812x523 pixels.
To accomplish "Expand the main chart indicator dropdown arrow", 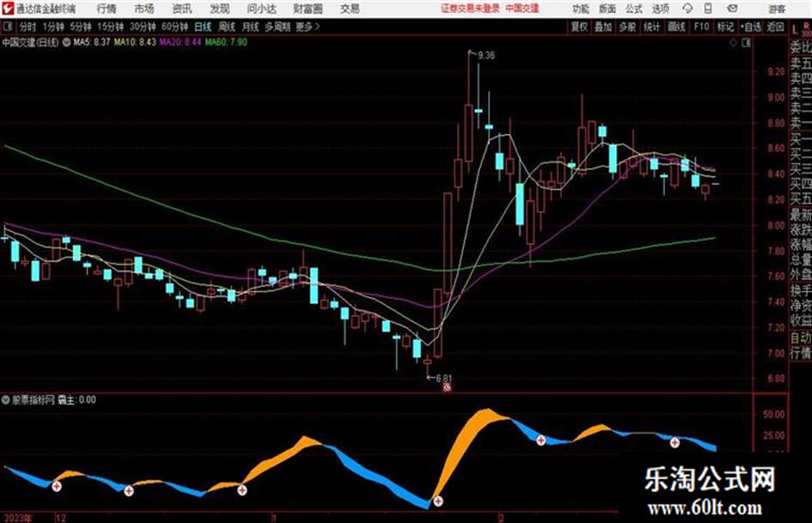I will 66,42.
